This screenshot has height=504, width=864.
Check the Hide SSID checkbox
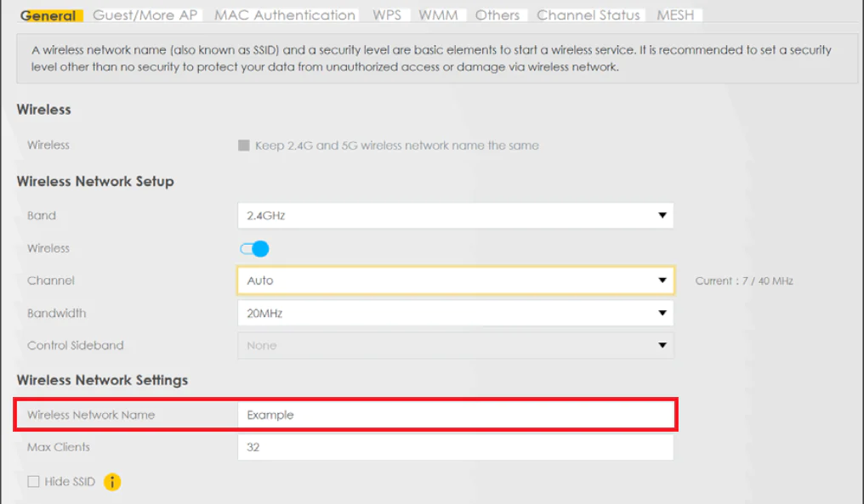click(x=33, y=482)
